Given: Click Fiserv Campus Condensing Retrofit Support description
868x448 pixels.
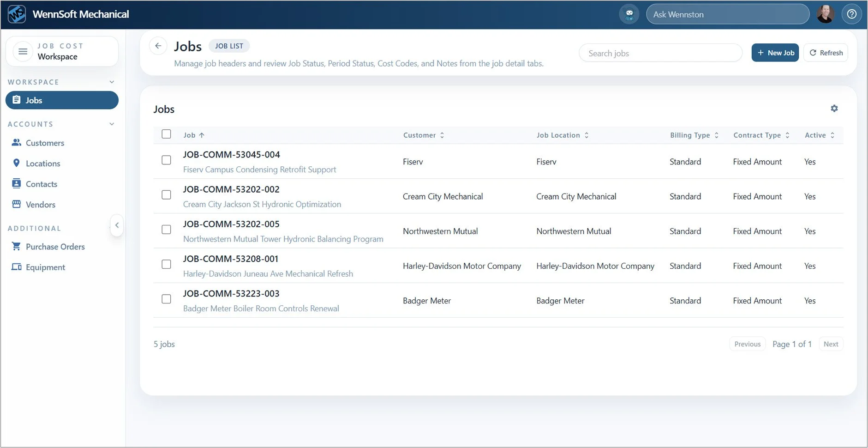Looking at the screenshot, I should 260,170.
